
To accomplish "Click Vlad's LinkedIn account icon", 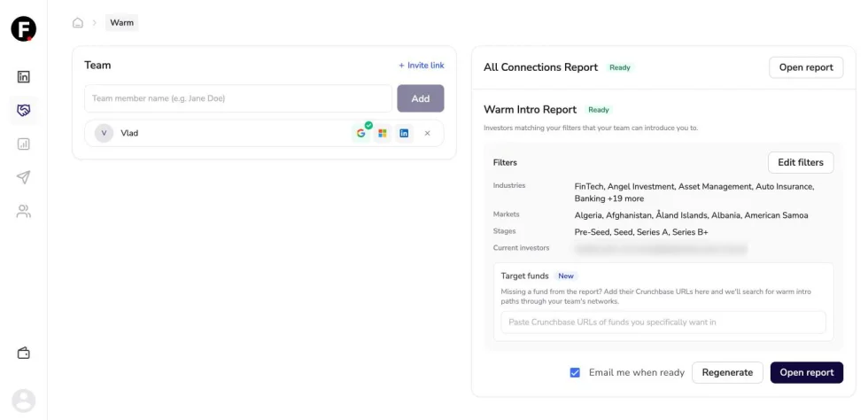I will click(x=404, y=133).
